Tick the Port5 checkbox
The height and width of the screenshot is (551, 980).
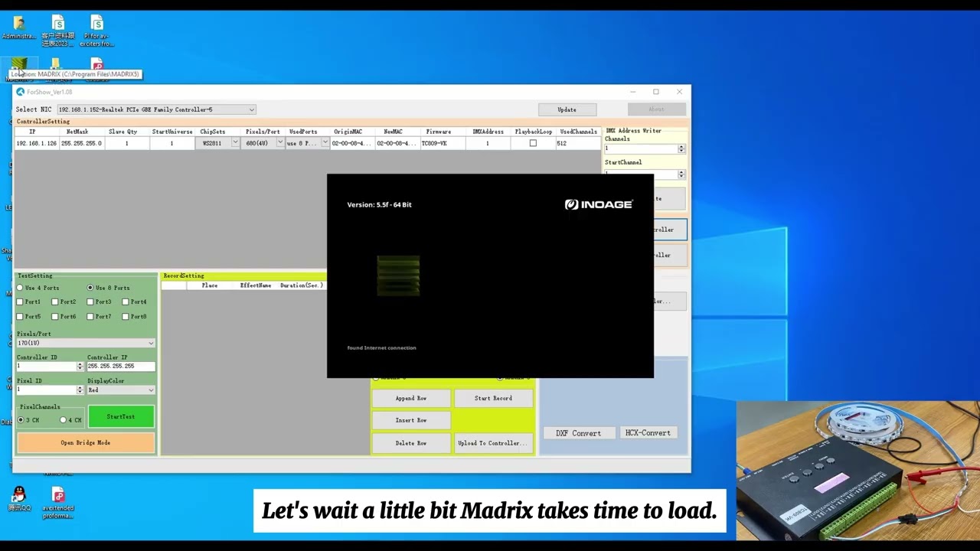pos(20,316)
